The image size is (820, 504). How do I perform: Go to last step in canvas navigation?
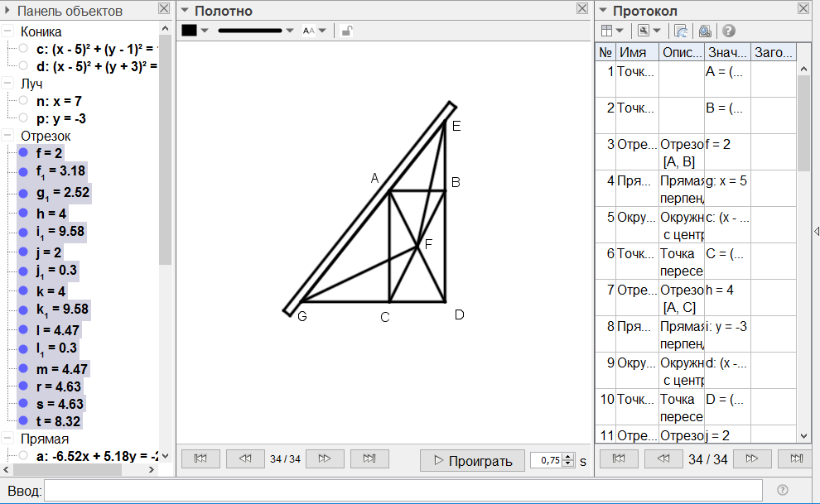[369, 459]
